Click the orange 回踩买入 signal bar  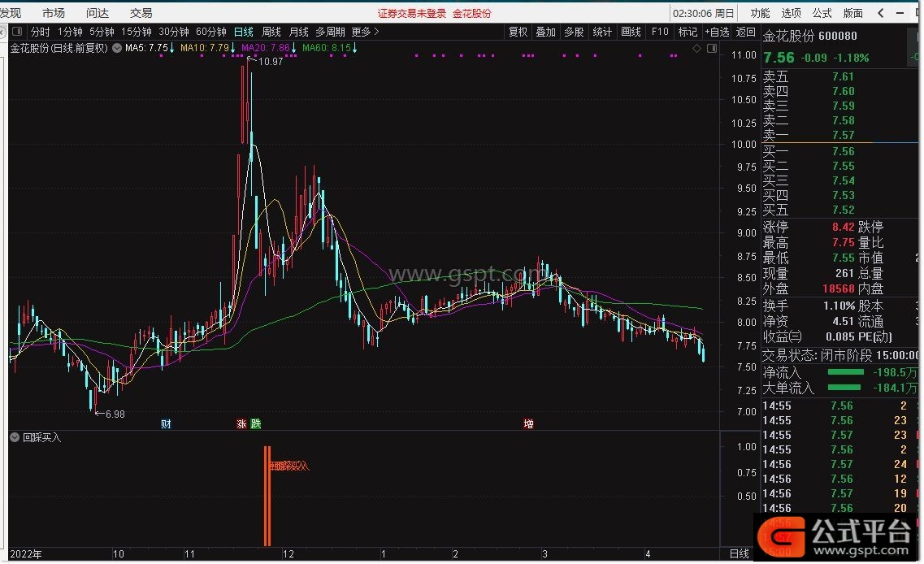coord(267,497)
